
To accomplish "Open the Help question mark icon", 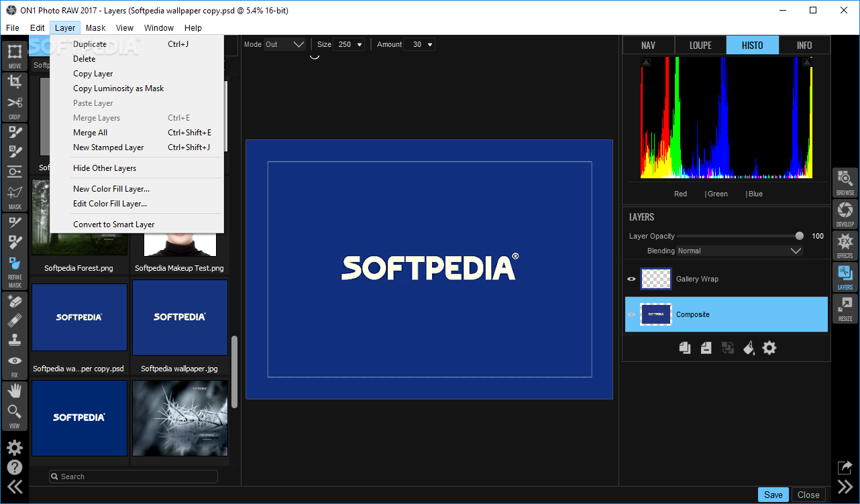I will click(15, 467).
